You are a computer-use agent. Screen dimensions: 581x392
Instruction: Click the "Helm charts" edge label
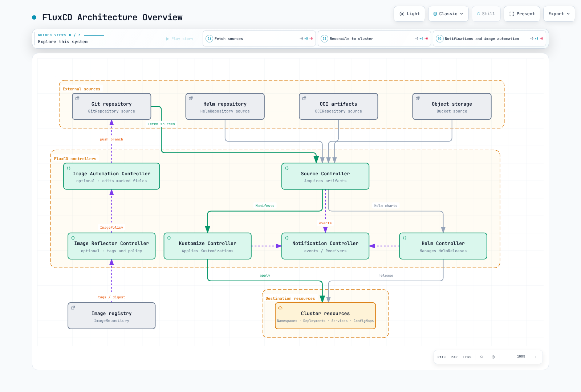click(x=386, y=206)
